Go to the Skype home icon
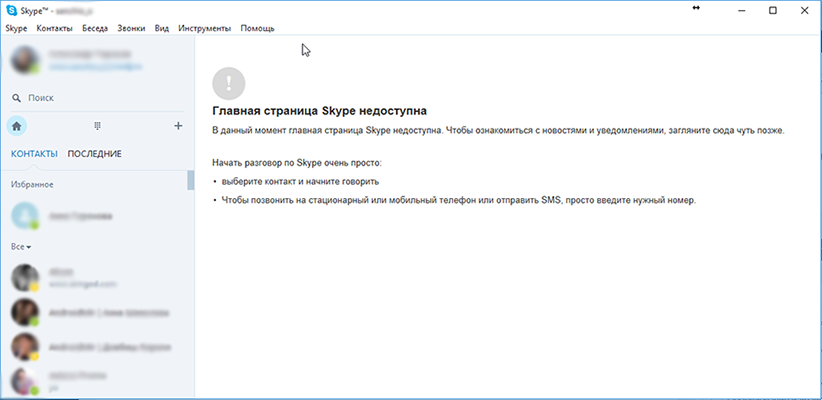 point(17,126)
